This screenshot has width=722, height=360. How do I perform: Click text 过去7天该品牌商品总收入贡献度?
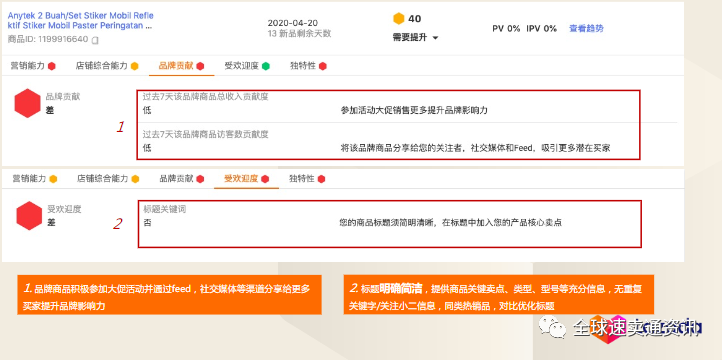(205, 97)
